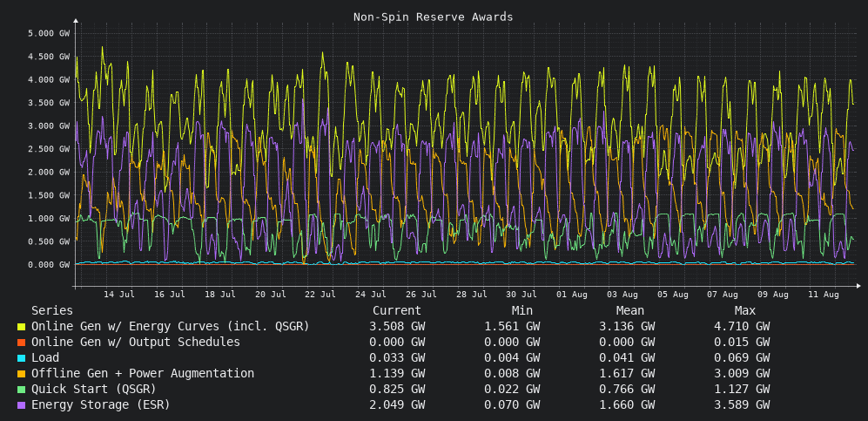This screenshot has width=868, height=421.
Task: Click the 1.127 GW max value
Action: tap(742, 390)
